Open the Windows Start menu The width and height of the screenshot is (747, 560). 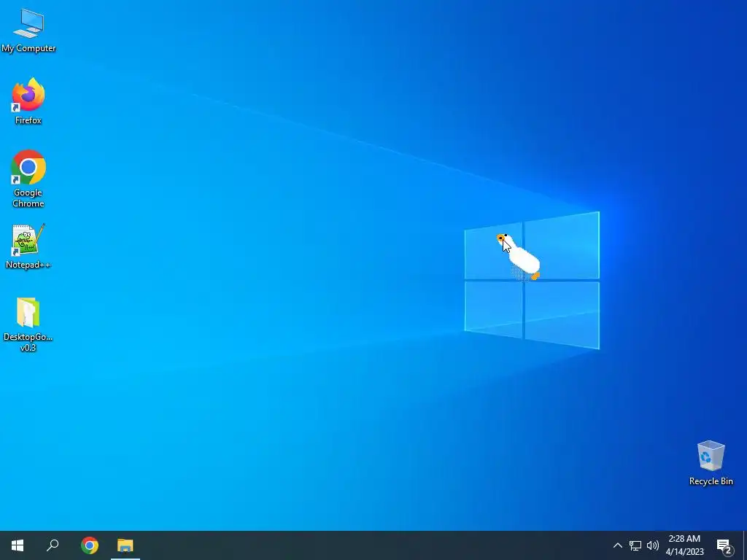(18, 545)
